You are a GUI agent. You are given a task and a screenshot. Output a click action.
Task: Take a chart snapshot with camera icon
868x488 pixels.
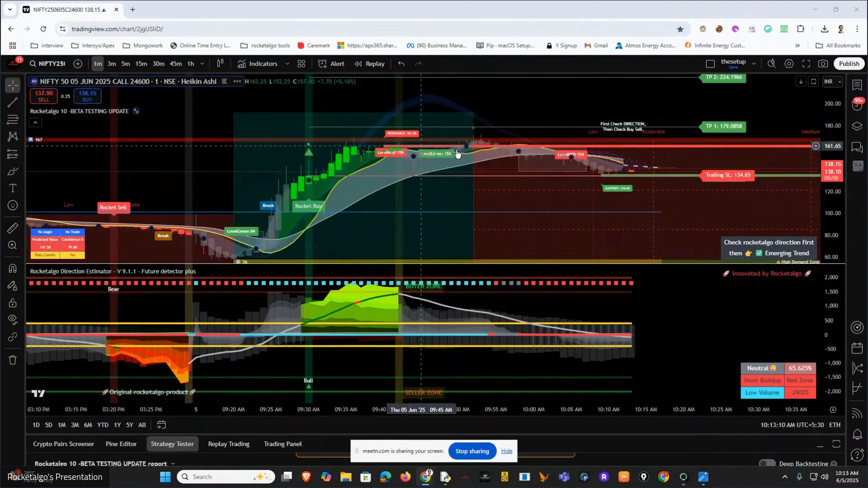coord(823,64)
